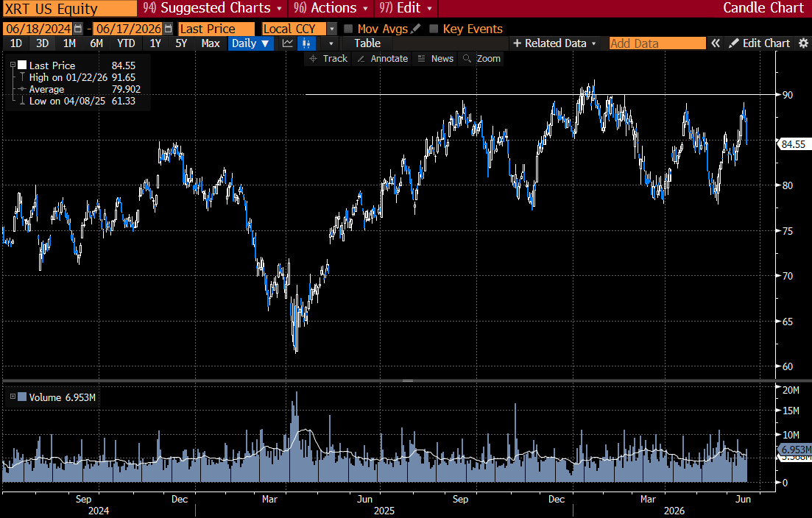The width and height of the screenshot is (812, 518).
Task: Select the 1Y range tab
Action: click(155, 43)
